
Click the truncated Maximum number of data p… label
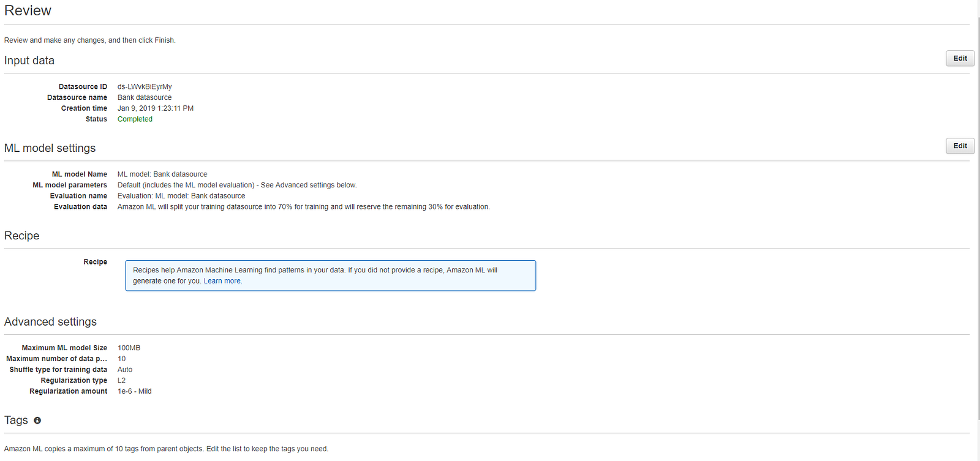click(x=56, y=359)
